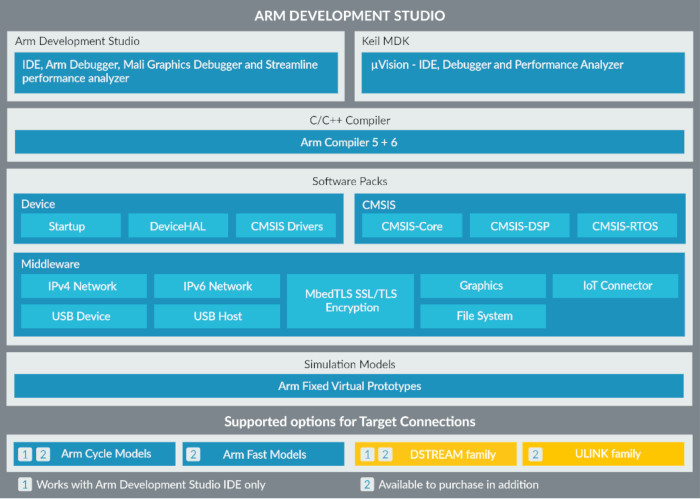Select the Arm Fixed Virtual Prototypes bar
The height and width of the screenshot is (499, 700).
[349, 386]
